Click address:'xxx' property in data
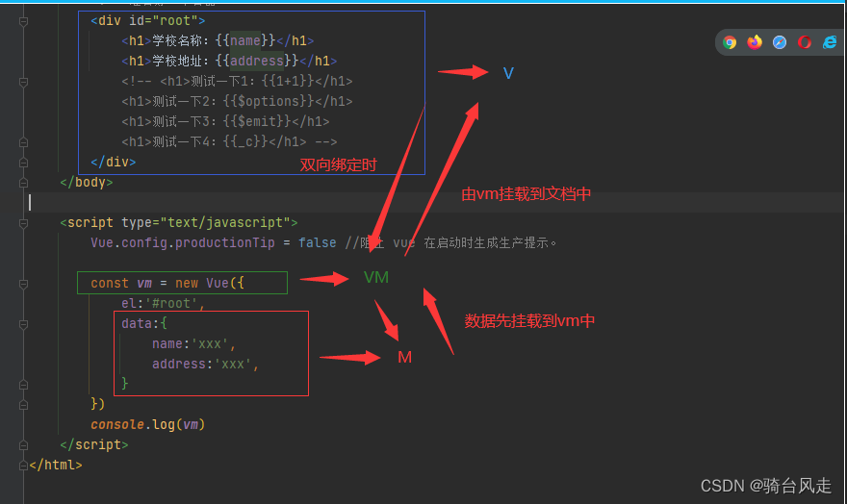Screen dimensions: 847x504 point(205,365)
